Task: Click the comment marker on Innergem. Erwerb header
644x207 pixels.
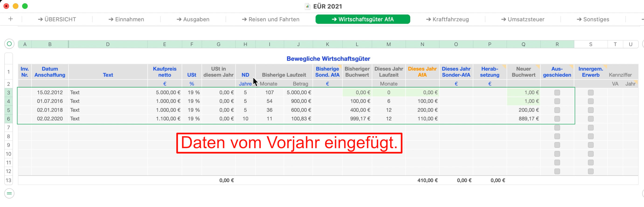Action: (605, 66)
